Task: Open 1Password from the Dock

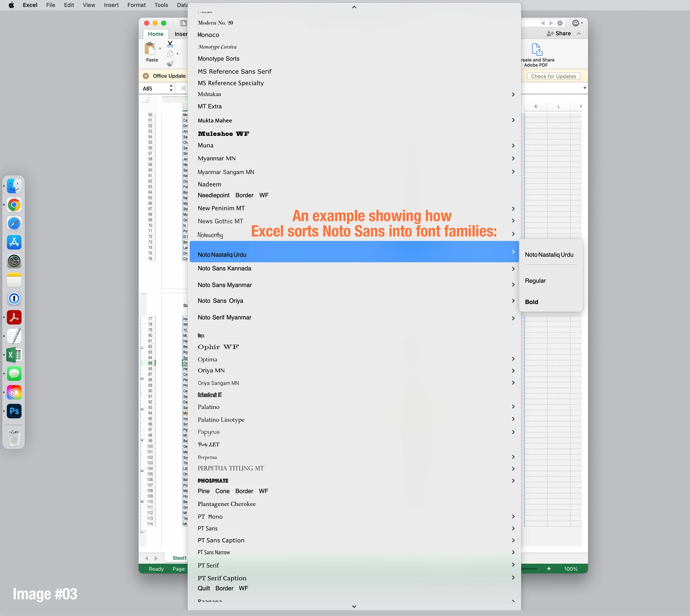Action: pos(14,298)
